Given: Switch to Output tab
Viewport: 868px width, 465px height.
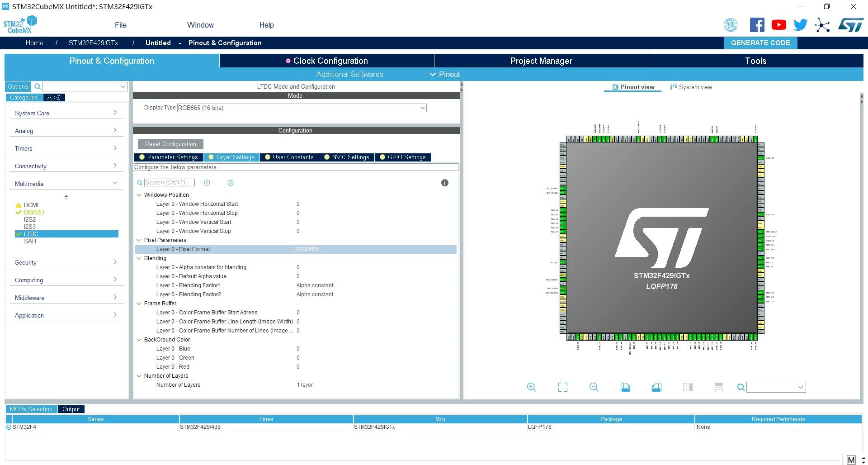Looking at the screenshot, I should tap(71, 409).
